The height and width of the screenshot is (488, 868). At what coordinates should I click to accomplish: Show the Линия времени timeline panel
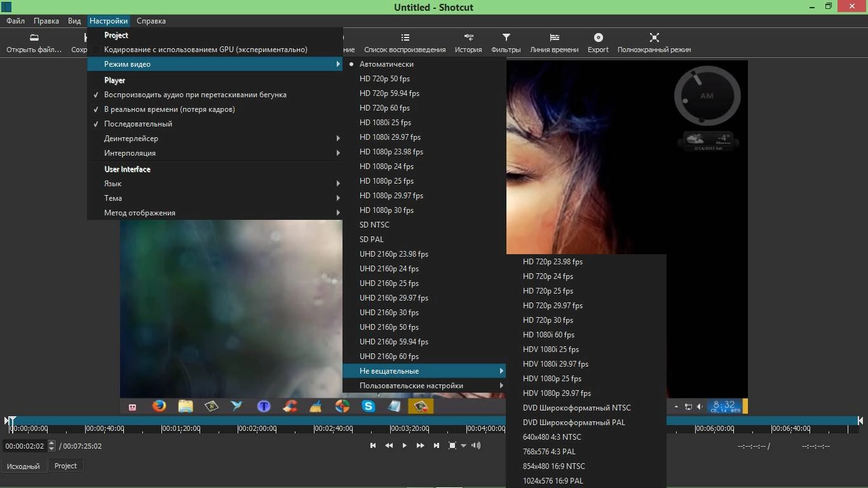click(554, 43)
